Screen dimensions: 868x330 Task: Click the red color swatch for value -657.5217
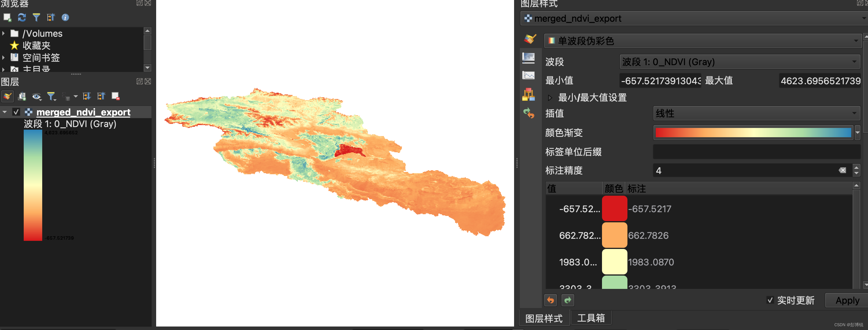614,208
